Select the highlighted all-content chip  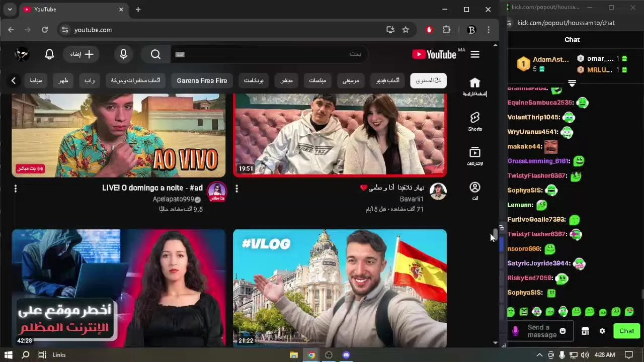tap(428, 80)
